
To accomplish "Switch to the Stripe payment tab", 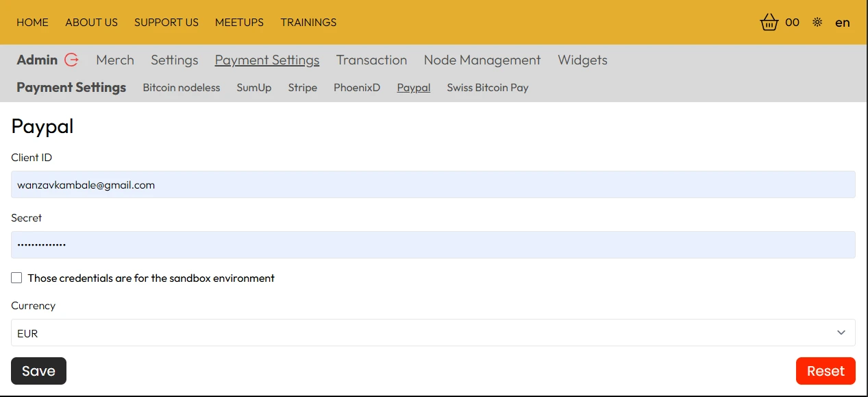I will pos(302,88).
